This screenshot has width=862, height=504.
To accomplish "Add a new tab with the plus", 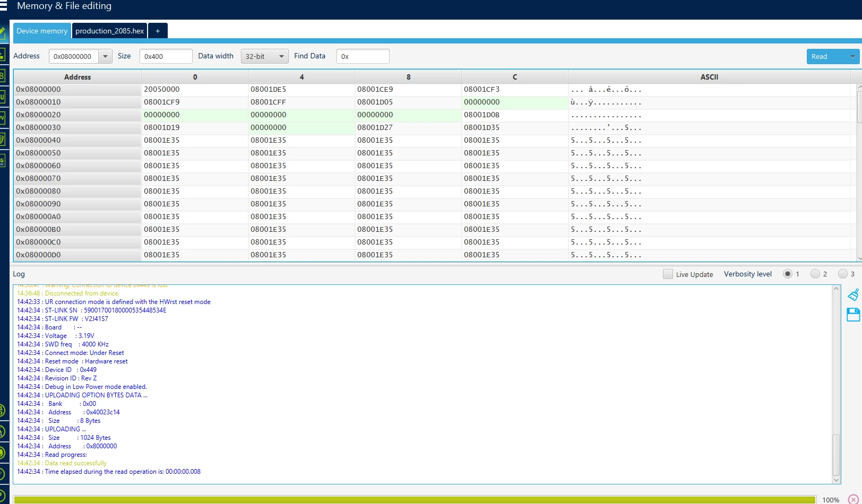I will tap(158, 31).
